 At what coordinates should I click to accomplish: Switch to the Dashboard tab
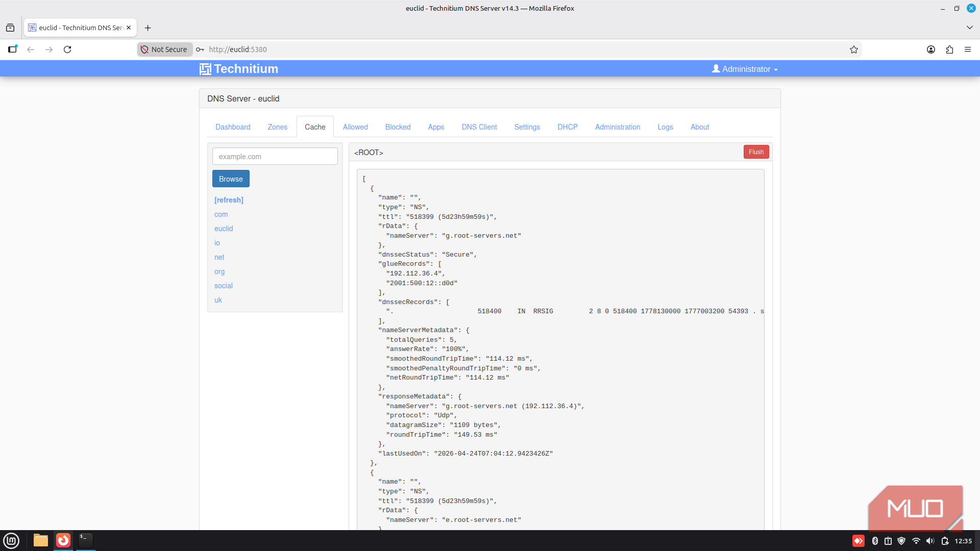tap(233, 127)
